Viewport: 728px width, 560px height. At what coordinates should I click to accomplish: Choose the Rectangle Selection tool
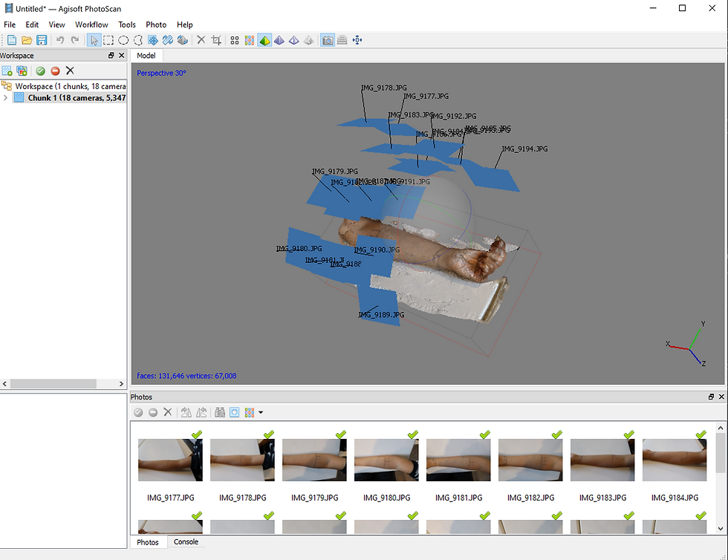click(x=108, y=40)
